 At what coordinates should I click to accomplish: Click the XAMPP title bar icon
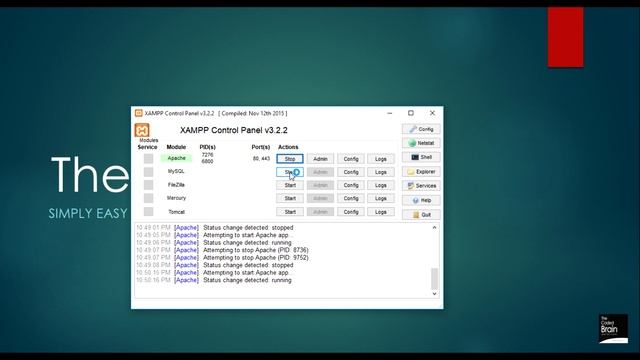[138, 113]
